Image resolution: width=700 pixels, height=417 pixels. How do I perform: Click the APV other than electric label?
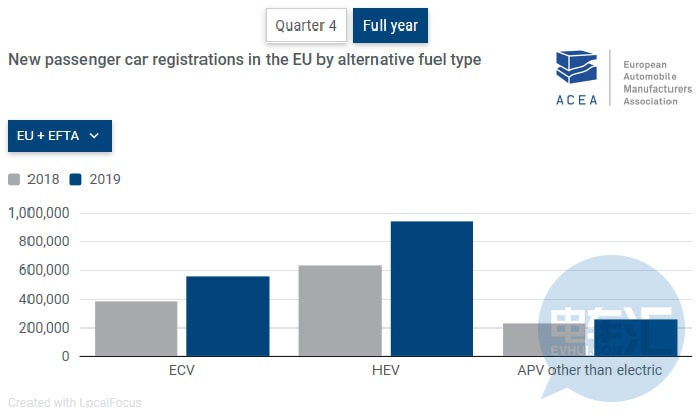point(589,371)
